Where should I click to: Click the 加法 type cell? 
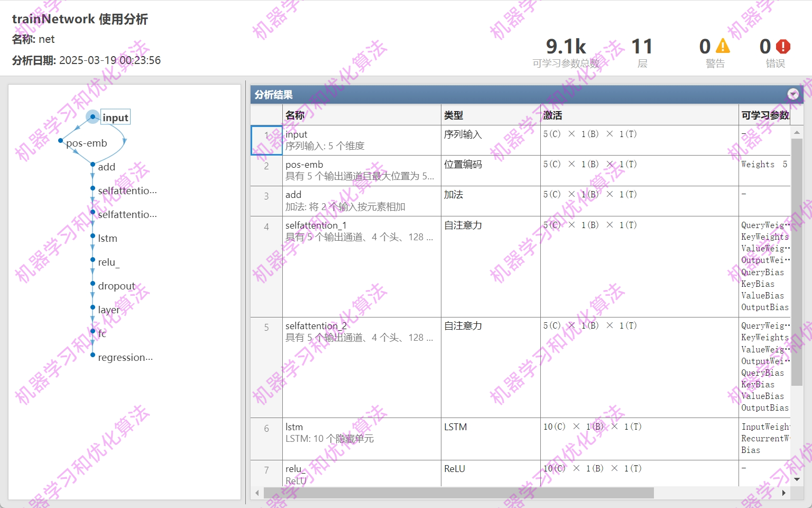pos(491,201)
